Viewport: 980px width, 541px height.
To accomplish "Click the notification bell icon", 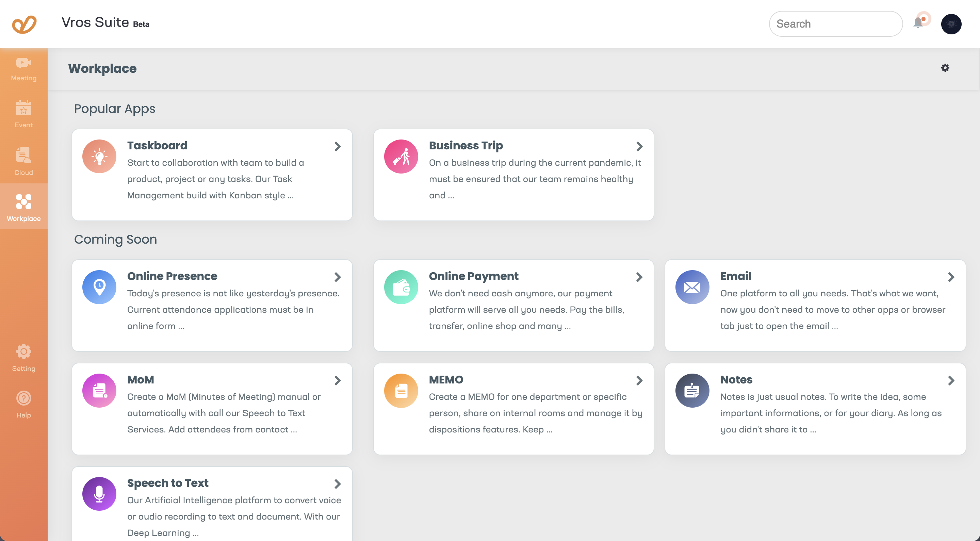I will tap(918, 23).
